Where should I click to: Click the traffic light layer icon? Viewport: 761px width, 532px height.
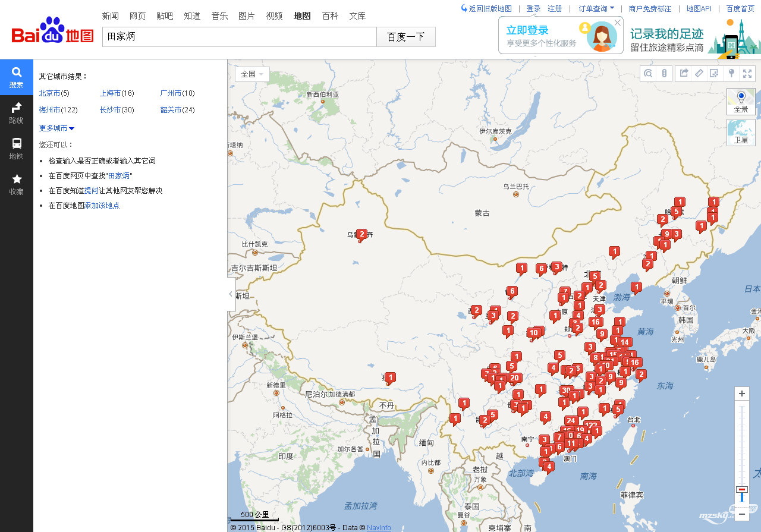(x=664, y=74)
